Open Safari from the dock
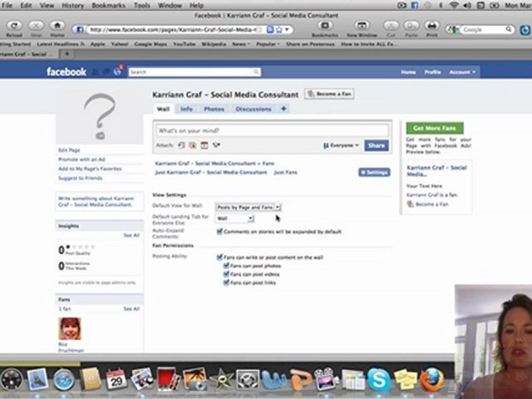532x399 pixels. click(64, 379)
